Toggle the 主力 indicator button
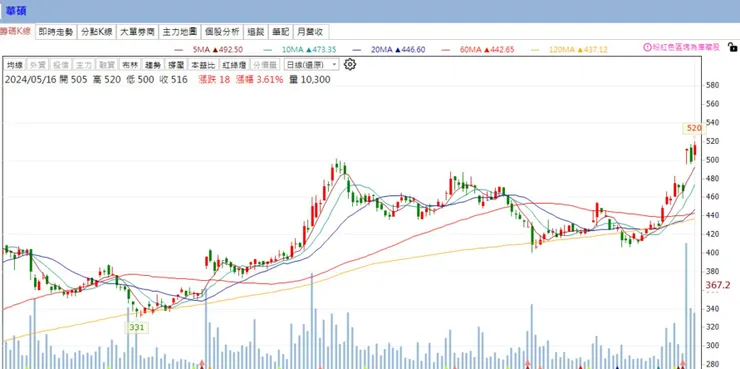This screenshot has height=369, width=740. pyautogui.click(x=83, y=65)
